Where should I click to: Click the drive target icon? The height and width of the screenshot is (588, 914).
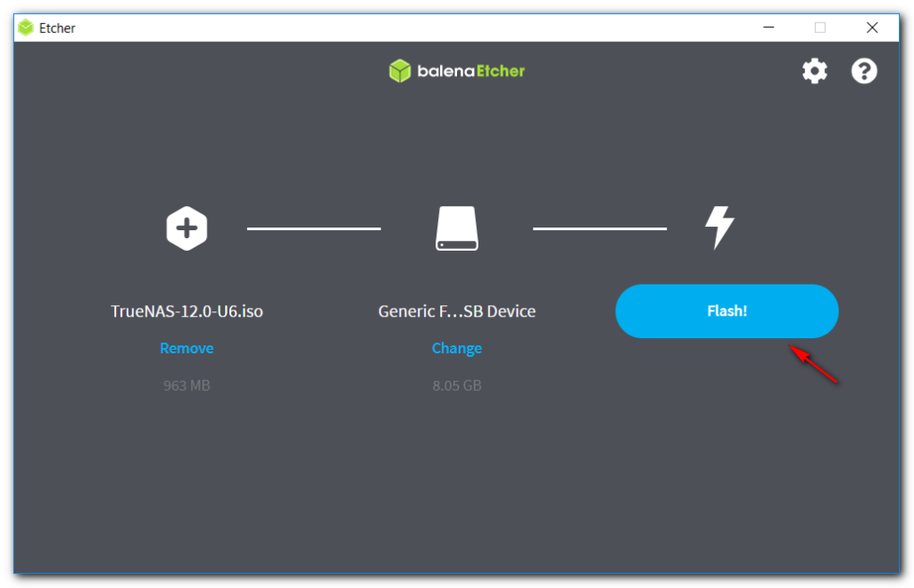(x=457, y=228)
